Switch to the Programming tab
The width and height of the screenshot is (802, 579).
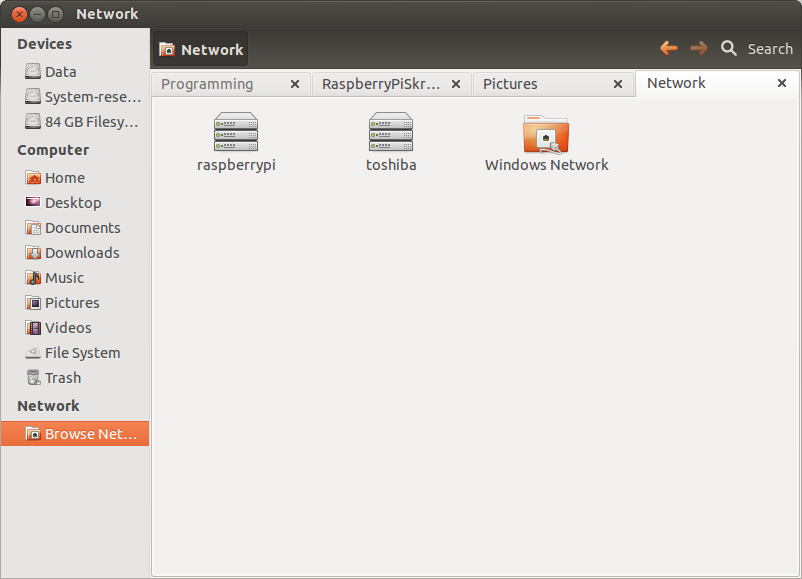pyautogui.click(x=207, y=84)
